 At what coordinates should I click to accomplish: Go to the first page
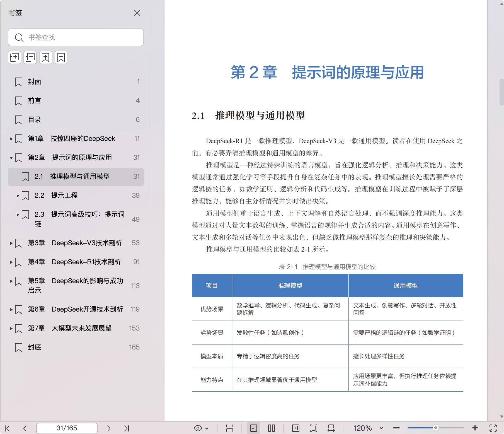pyautogui.click(x=8, y=428)
